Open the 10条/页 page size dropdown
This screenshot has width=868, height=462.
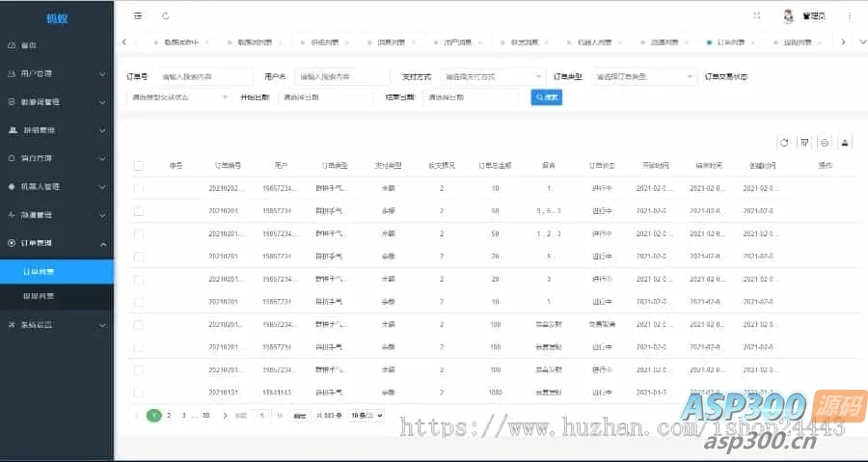click(x=366, y=415)
